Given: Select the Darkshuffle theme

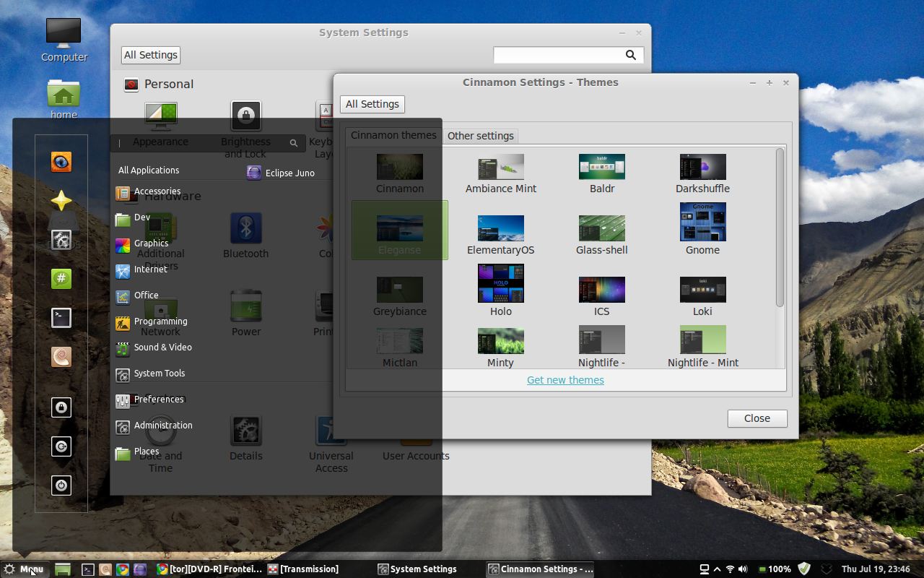Looking at the screenshot, I should pyautogui.click(x=702, y=173).
